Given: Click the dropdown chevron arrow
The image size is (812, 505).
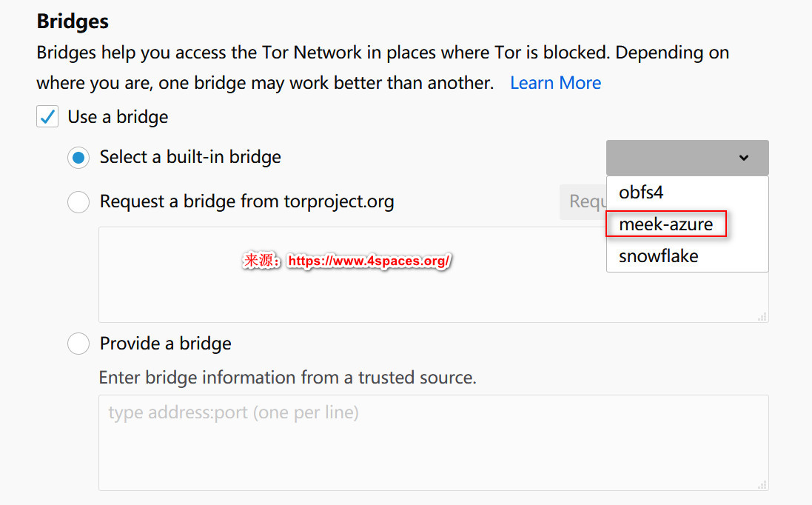Looking at the screenshot, I should pos(743,157).
